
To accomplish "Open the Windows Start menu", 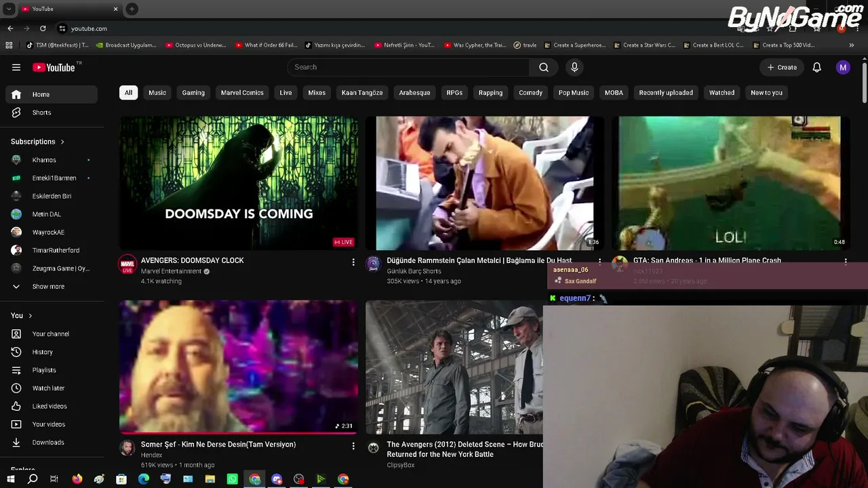I will click(x=11, y=479).
